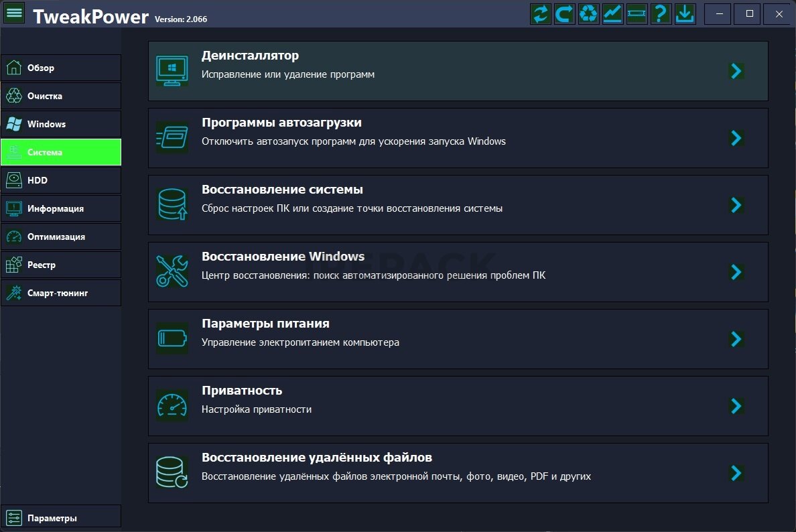796x532 pixels.
Task: Click 'Управление электропитанием компьютера' text
Action: [300, 342]
